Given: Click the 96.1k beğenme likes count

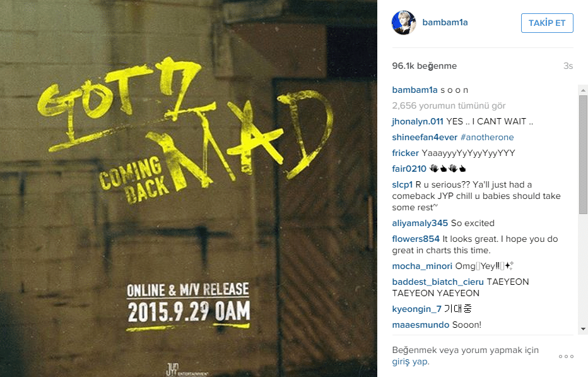Looking at the screenshot, I should 425,66.
